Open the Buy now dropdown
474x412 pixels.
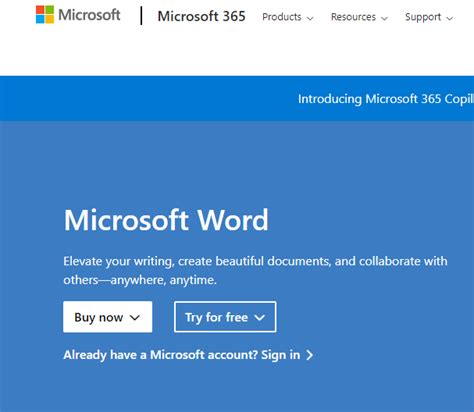[x=108, y=317]
